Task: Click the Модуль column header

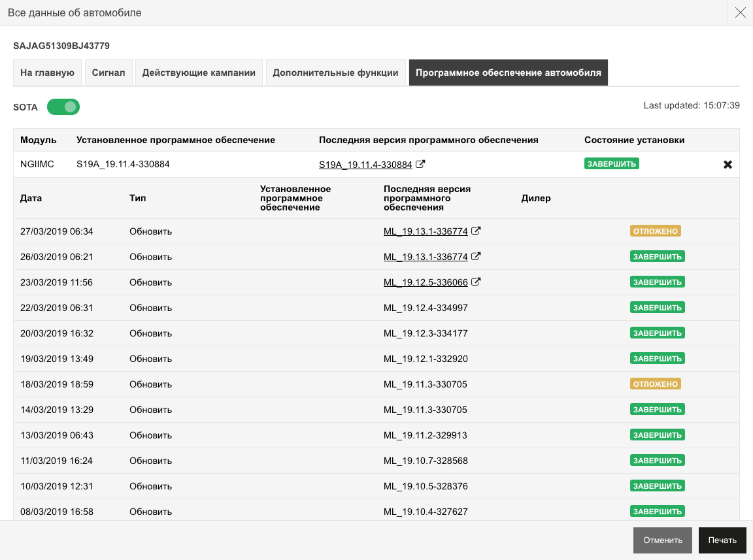Action: (39, 140)
